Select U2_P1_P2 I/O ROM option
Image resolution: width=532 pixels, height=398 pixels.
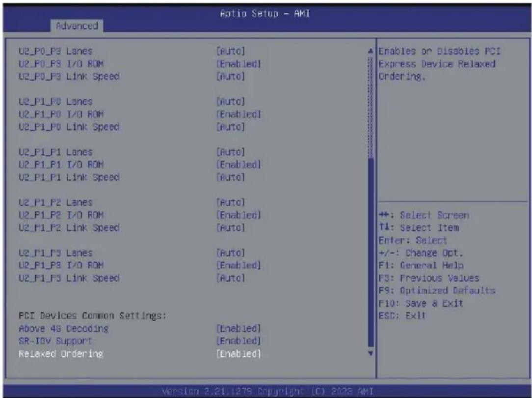pyautogui.click(x=61, y=215)
